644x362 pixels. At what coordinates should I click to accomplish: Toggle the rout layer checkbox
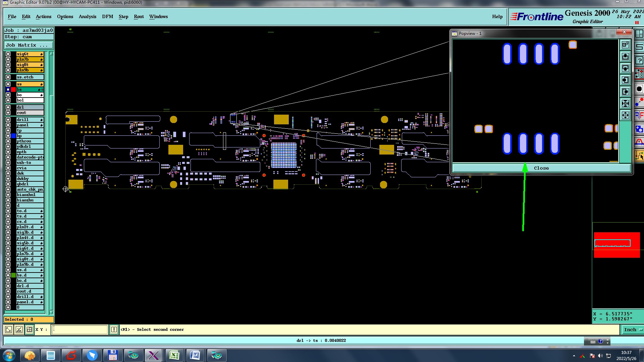[8, 113]
